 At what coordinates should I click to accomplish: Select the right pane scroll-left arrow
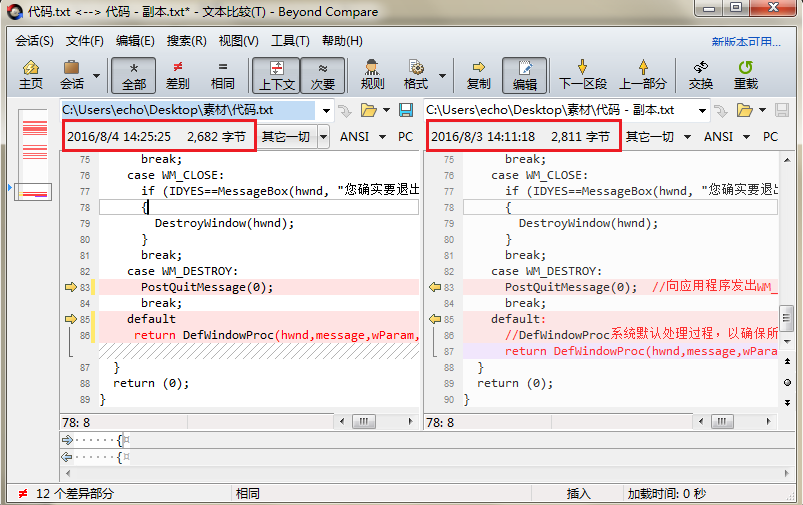coord(701,422)
